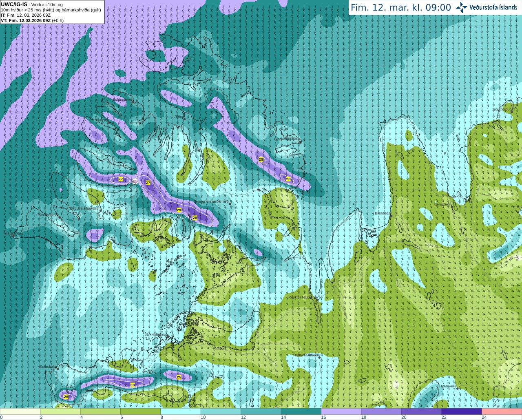Screen dimensions: 522x420
Task: Click the station dot at Blönduós
Action: tap(391, 216)
